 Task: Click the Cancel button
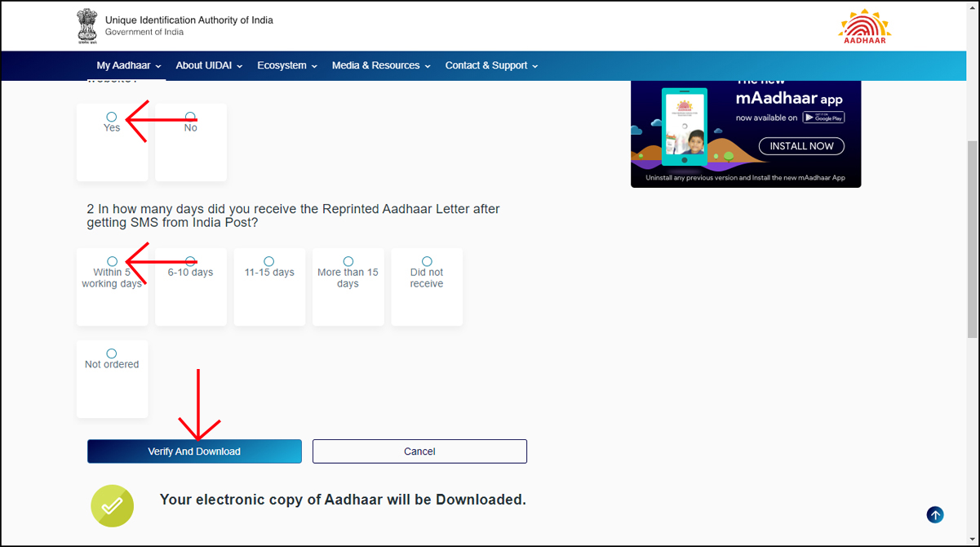tap(419, 451)
